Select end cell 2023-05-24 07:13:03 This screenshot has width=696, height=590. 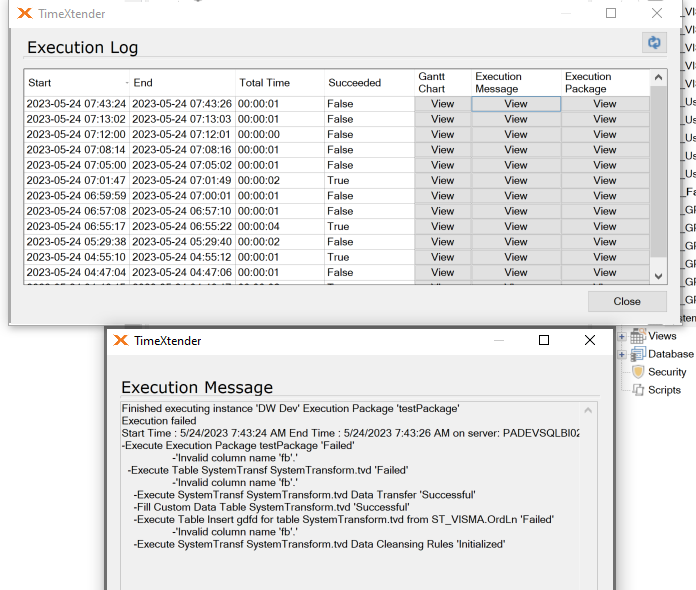click(182, 119)
